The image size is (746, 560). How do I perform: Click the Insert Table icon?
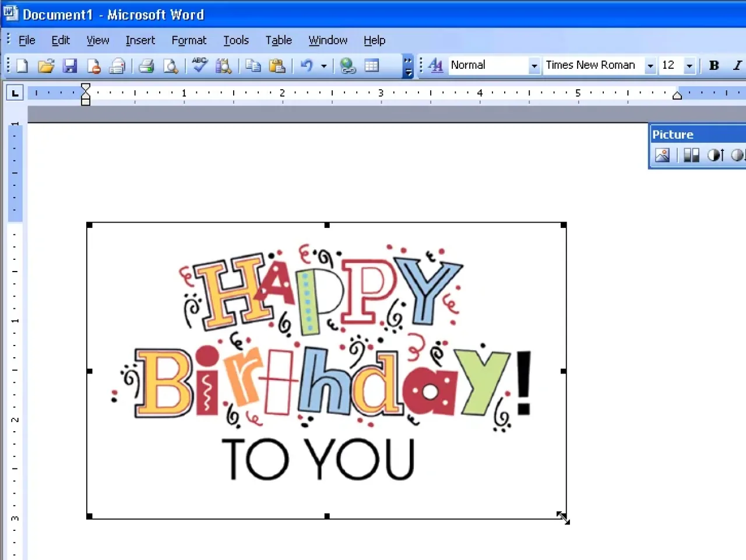tap(372, 66)
